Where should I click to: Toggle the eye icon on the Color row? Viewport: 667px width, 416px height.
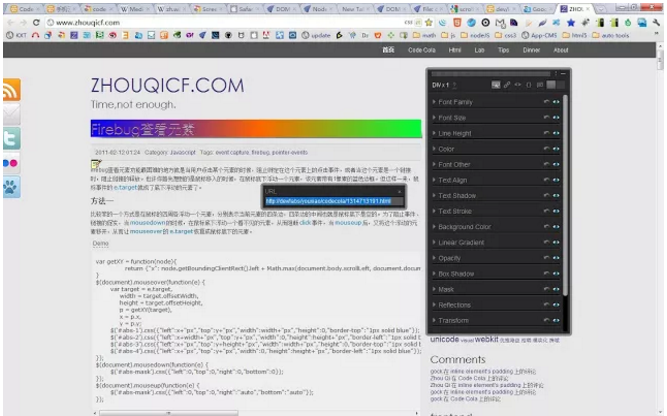point(556,149)
